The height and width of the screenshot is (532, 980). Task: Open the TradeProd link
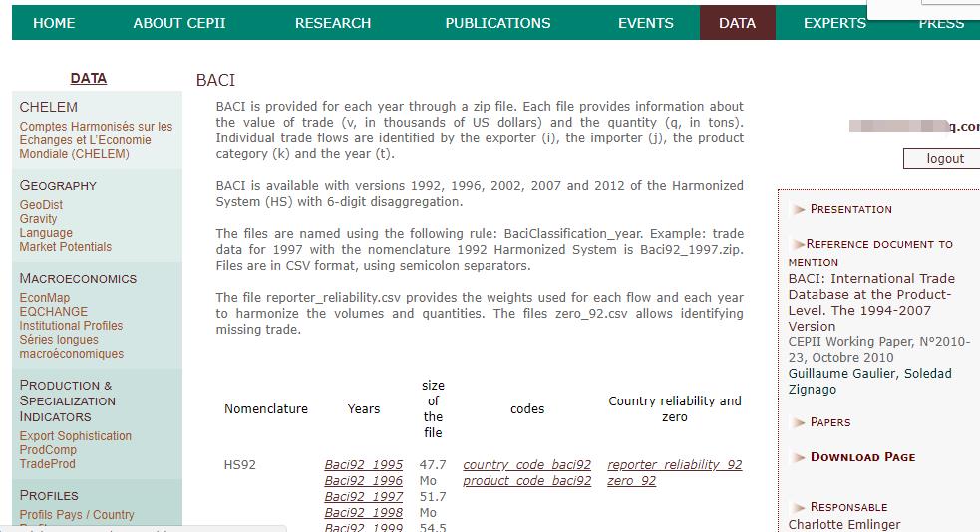coord(47,464)
